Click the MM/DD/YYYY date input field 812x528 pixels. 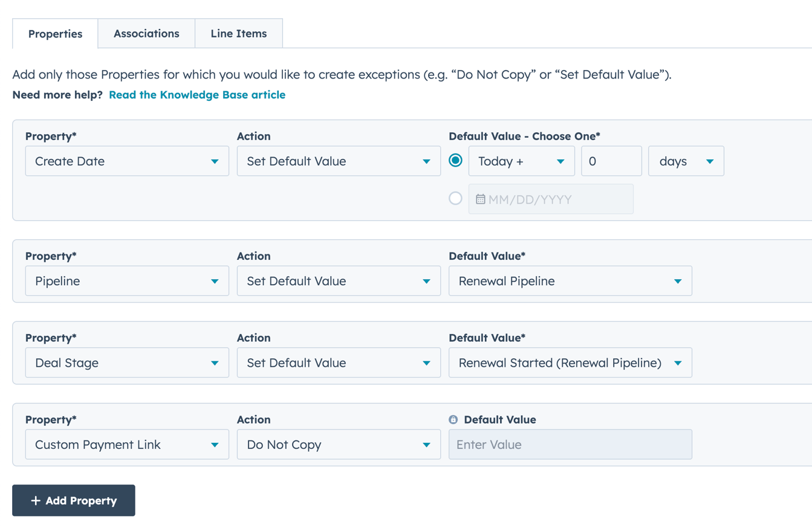click(x=556, y=199)
